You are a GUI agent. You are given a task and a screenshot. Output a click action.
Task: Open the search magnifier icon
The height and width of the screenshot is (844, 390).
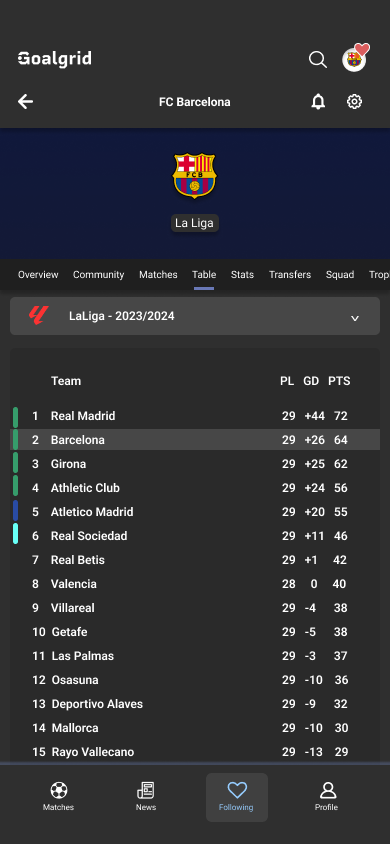coord(317,59)
